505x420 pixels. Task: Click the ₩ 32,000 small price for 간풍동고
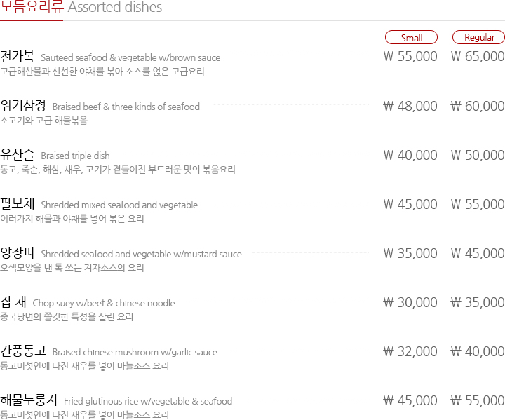click(x=410, y=351)
